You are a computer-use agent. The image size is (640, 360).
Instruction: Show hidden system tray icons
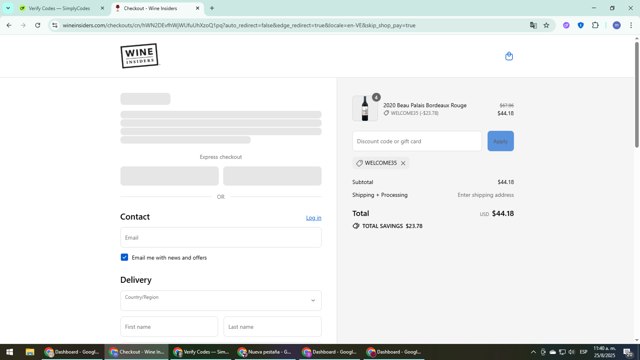pyautogui.click(x=533, y=352)
